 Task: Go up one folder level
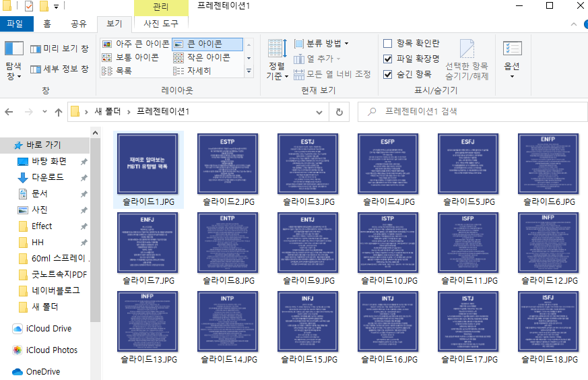point(59,112)
